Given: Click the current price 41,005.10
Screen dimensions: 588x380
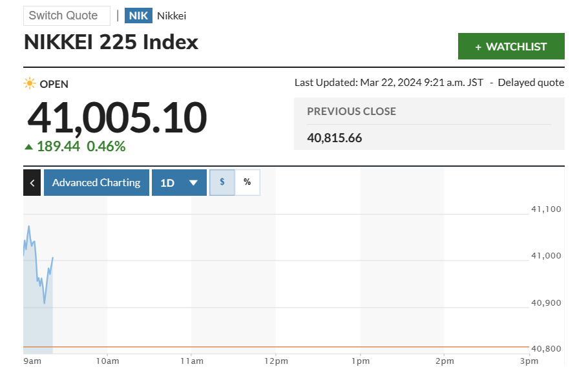Looking at the screenshot, I should point(117,118).
